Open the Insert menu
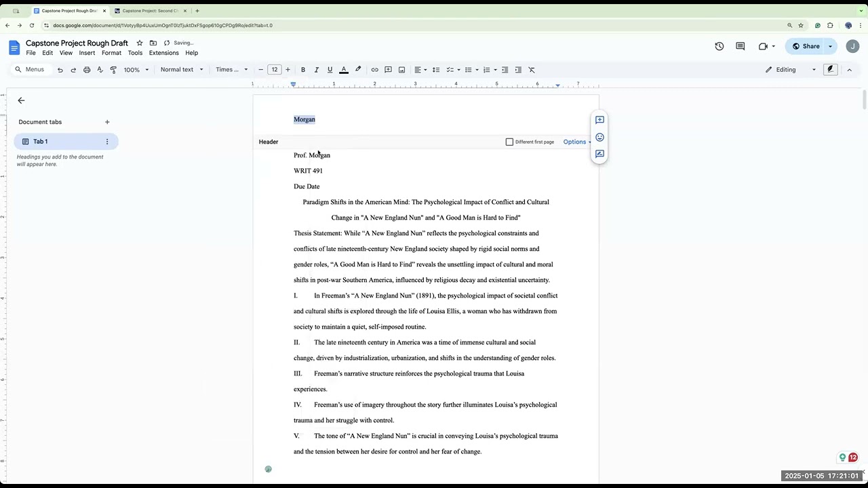 point(87,53)
